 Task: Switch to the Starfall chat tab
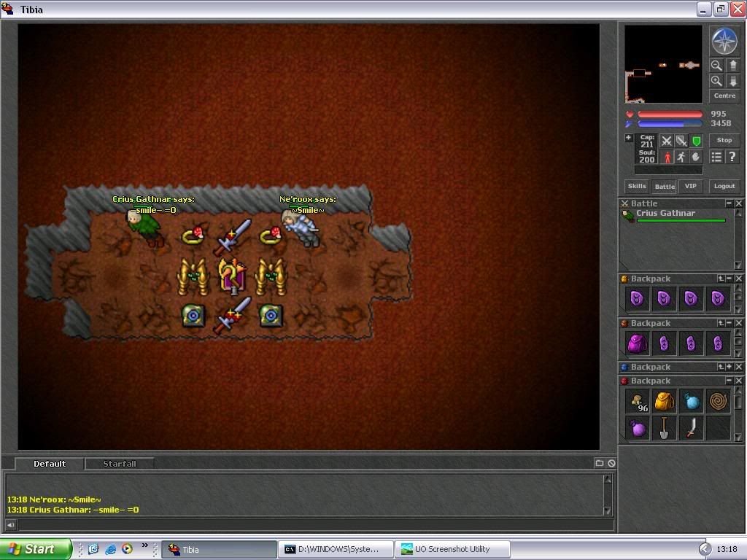pyautogui.click(x=120, y=464)
